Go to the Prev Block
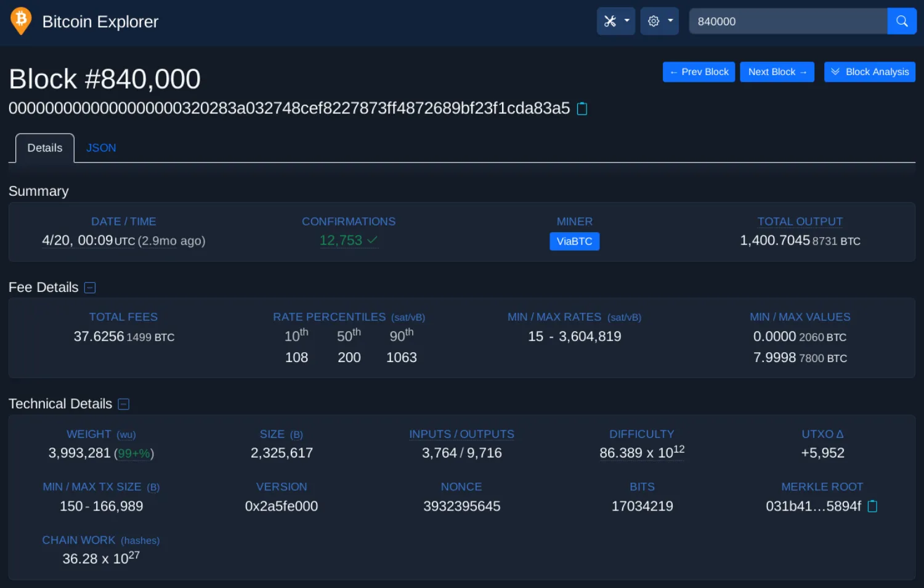The image size is (924, 588). (699, 71)
